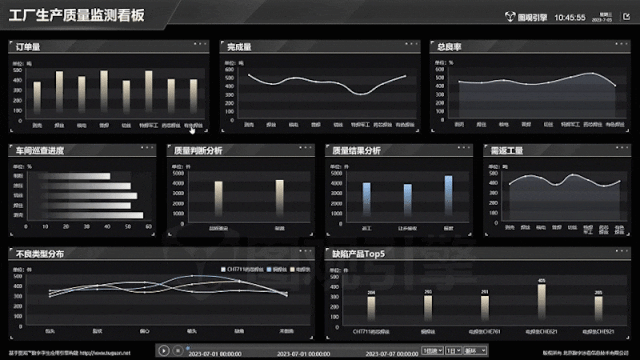Click the stop button in timeline bar

[178, 351]
